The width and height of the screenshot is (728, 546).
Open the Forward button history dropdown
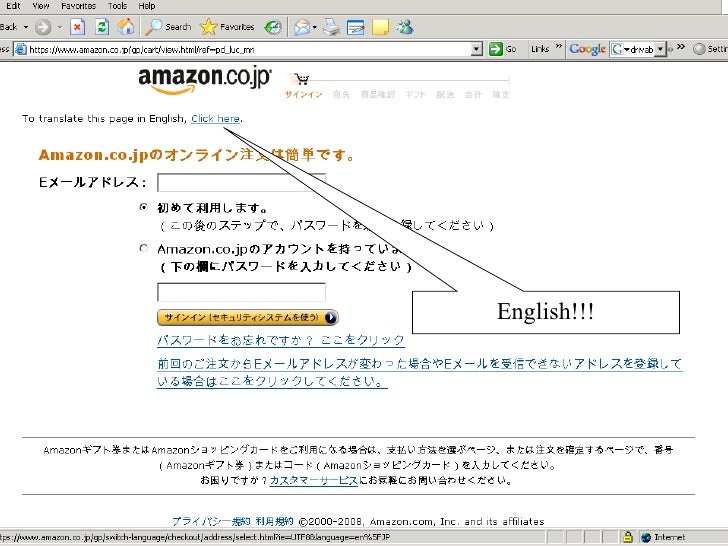pos(60,27)
